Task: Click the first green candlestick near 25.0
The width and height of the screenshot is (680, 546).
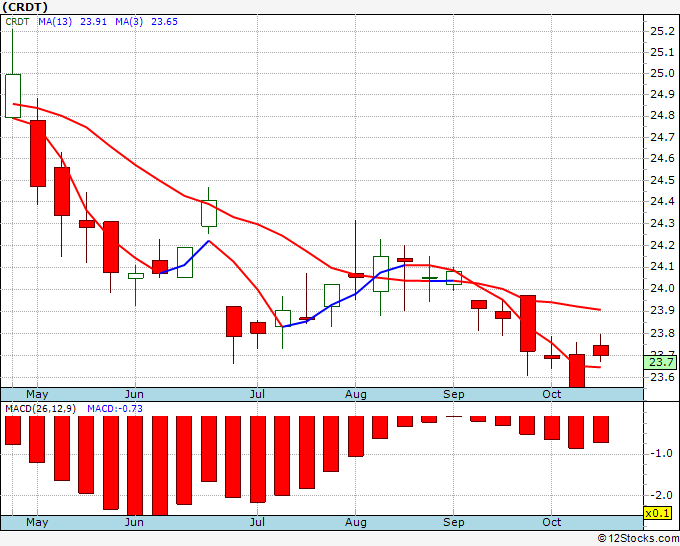Action: tap(13, 96)
